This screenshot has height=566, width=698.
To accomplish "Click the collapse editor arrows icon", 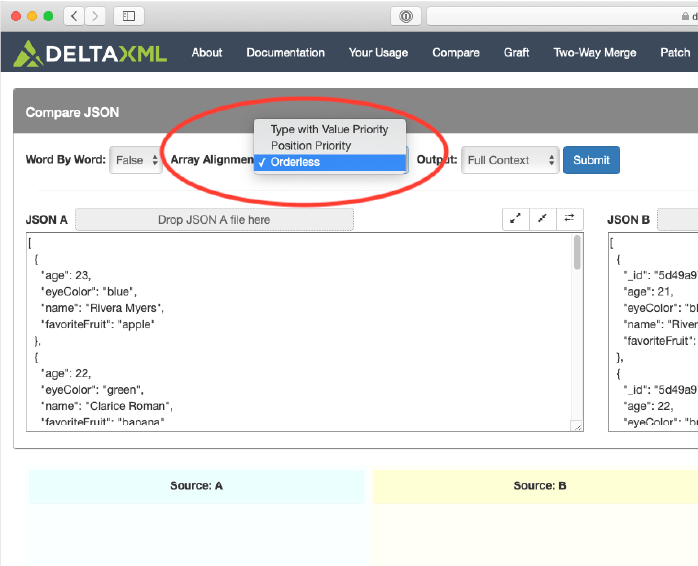I will click(x=542, y=219).
